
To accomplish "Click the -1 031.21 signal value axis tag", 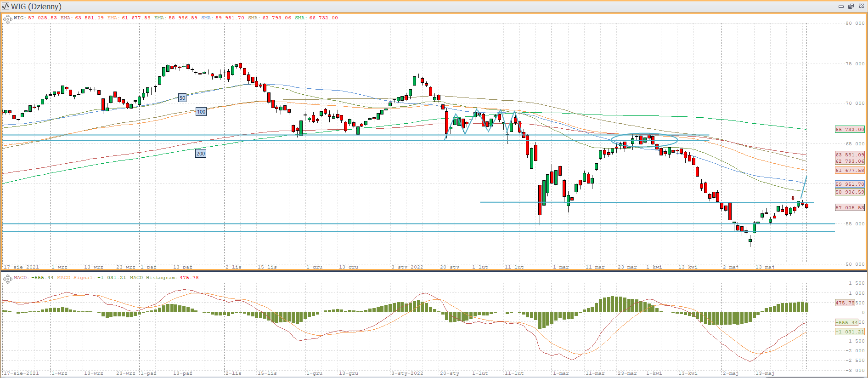I will (x=849, y=332).
